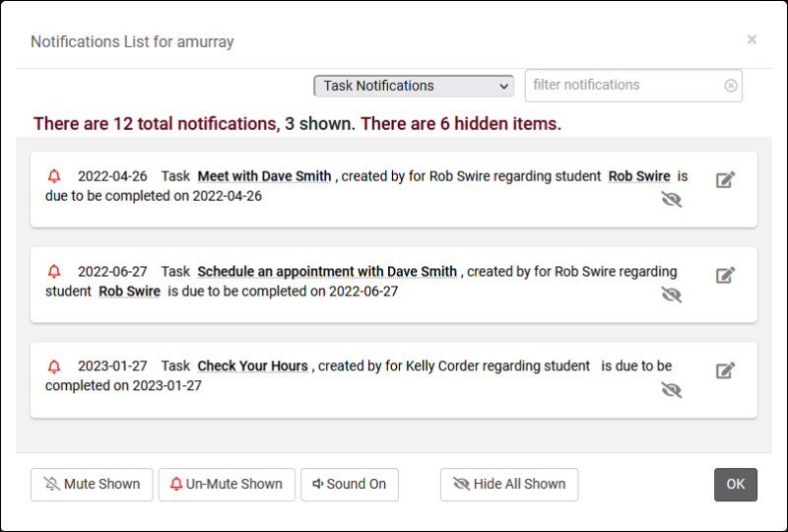The width and height of the screenshot is (788, 532).
Task: Open the Task Notifications dropdown
Action: [x=414, y=86]
